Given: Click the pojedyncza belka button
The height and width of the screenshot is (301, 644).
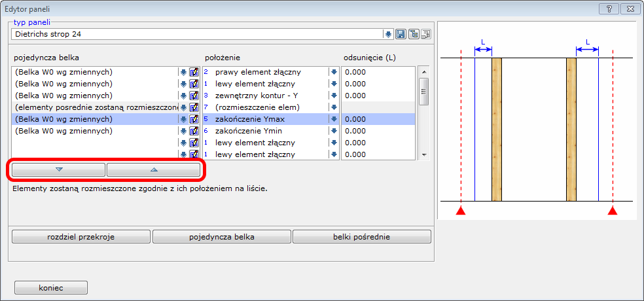Looking at the screenshot, I should 221,237.
